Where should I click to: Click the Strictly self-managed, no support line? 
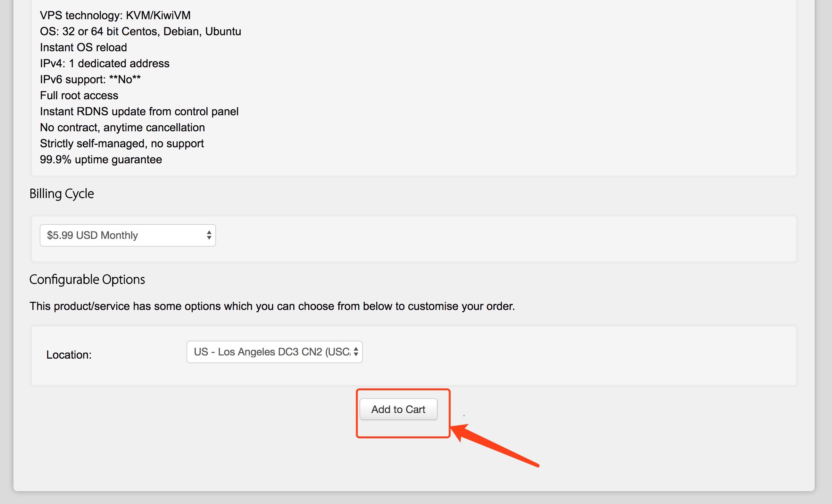tap(121, 143)
